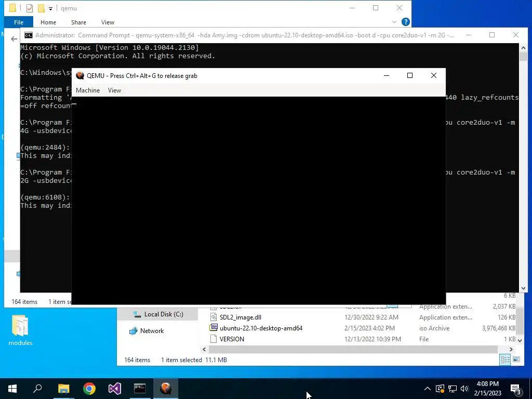Maximize the QEMU window
This screenshot has width=532, height=399.
(x=410, y=75)
